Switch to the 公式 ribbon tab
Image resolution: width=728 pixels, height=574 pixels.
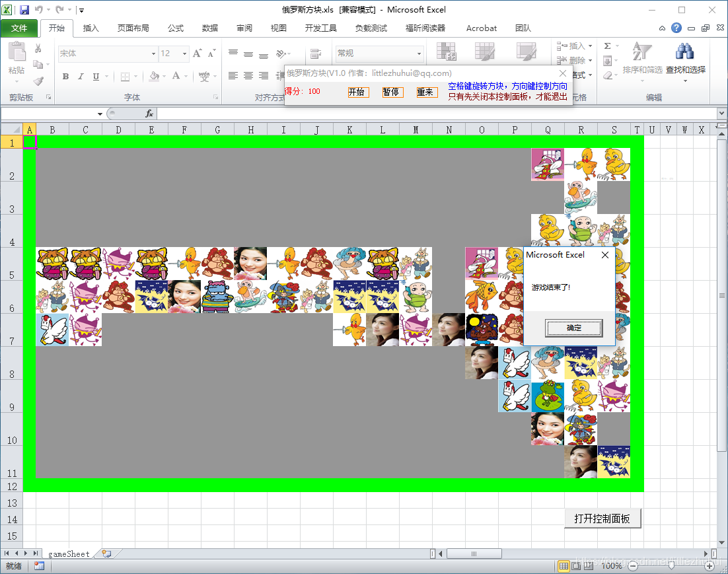176,28
